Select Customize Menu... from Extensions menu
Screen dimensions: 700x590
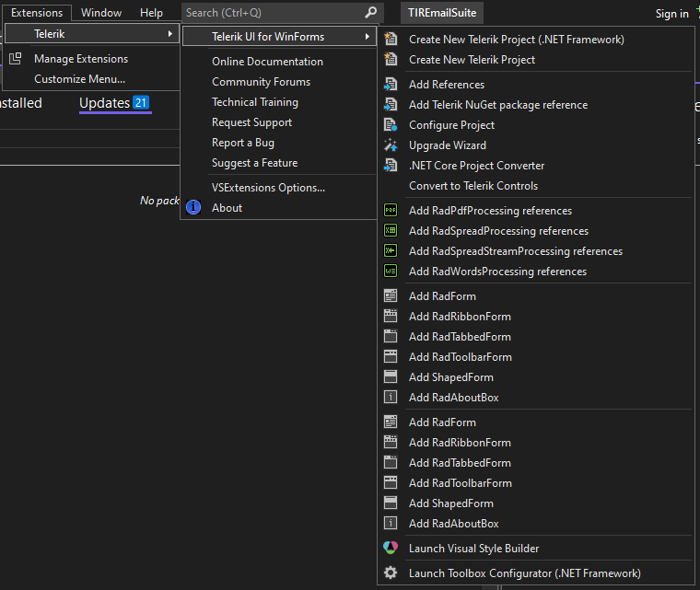click(79, 79)
